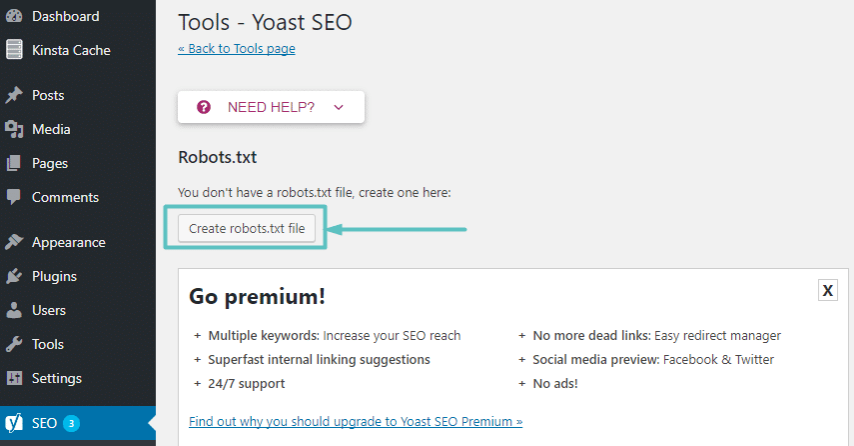Dismiss the Go premium banner
Image resolution: width=854 pixels, height=446 pixels.
(x=827, y=290)
